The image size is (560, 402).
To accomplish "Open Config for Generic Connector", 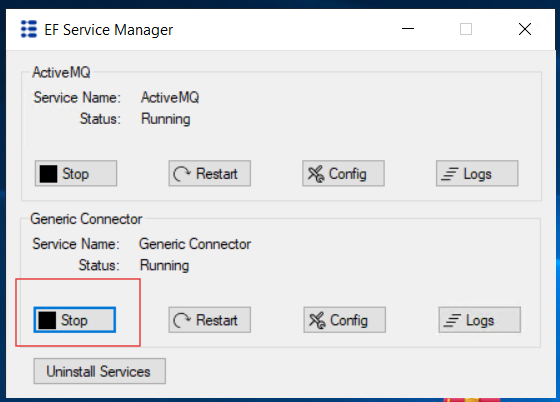I will (345, 320).
